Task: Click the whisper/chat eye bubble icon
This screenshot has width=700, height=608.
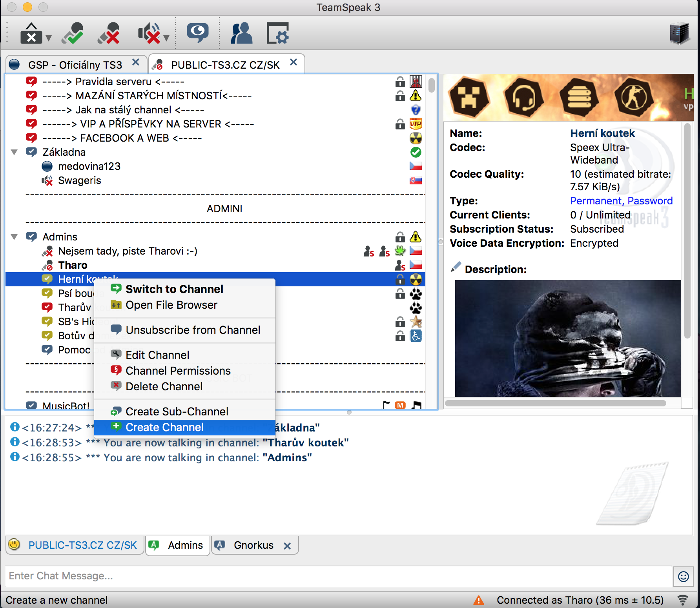Action: pyautogui.click(x=197, y=33)
